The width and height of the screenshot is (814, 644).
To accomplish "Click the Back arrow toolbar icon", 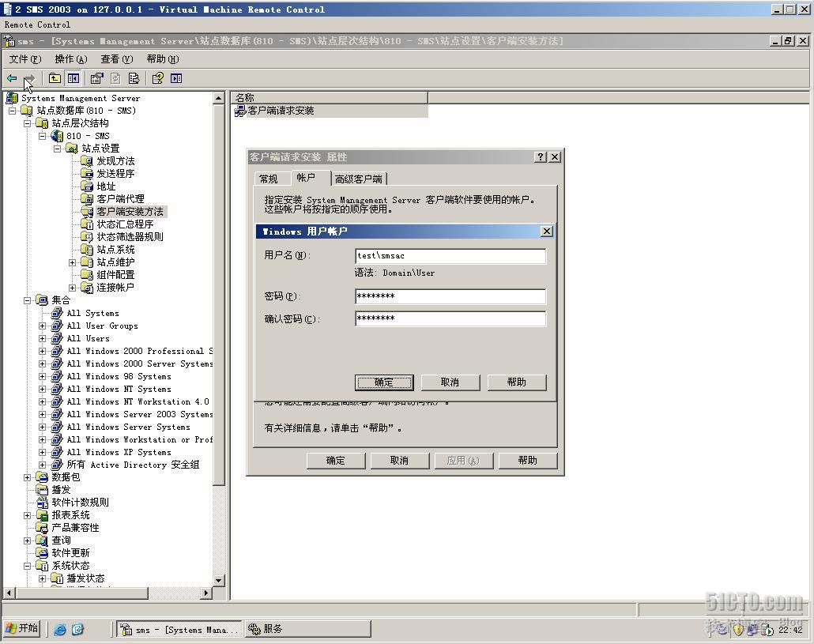I will 12,78.
